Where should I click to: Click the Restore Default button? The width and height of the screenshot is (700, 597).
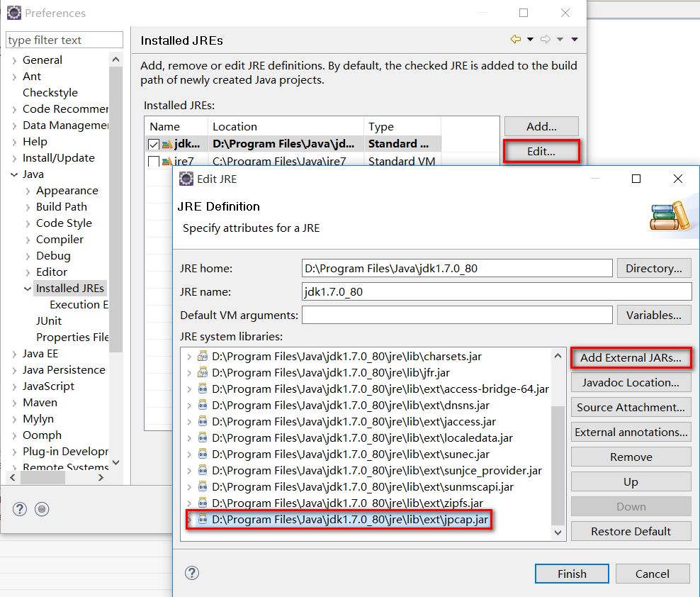[631, 531]
